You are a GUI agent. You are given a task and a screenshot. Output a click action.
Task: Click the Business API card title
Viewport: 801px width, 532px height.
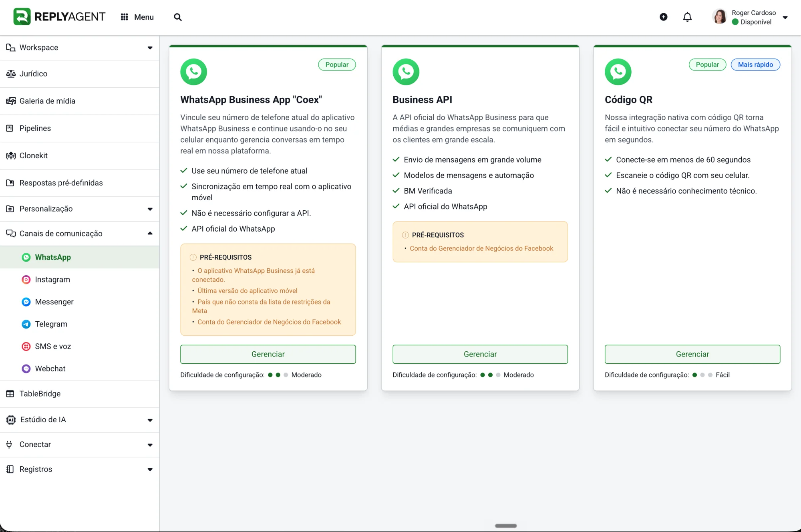(x=422, y=100)
